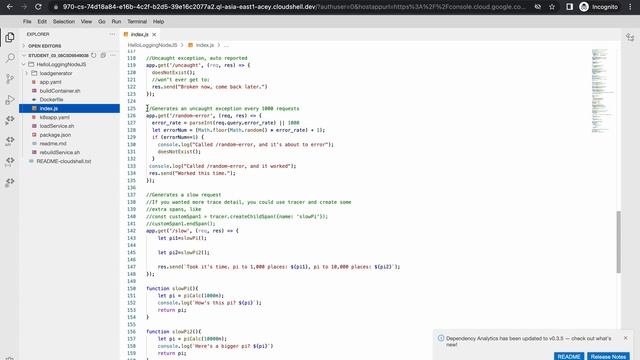Viewport: 640px width, 360px height.
Task: Refresh the Explorer workspace folder
Action: coord(94,55)
